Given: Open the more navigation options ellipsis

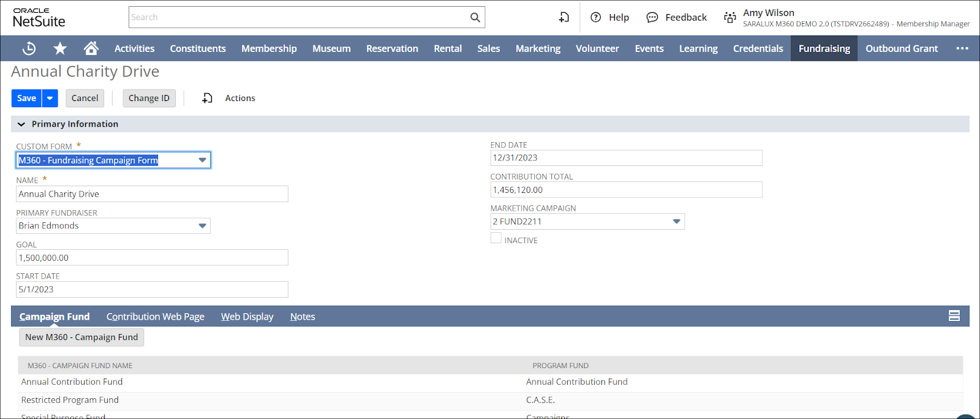Looking at the screenshot, I should click(x=962, y=48).
